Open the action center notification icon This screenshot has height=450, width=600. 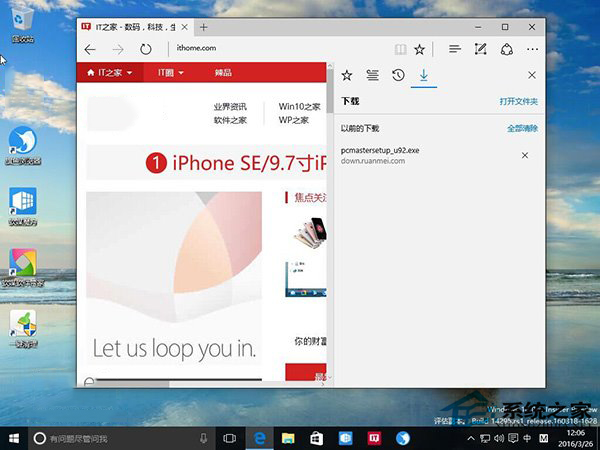click(513, 439)
